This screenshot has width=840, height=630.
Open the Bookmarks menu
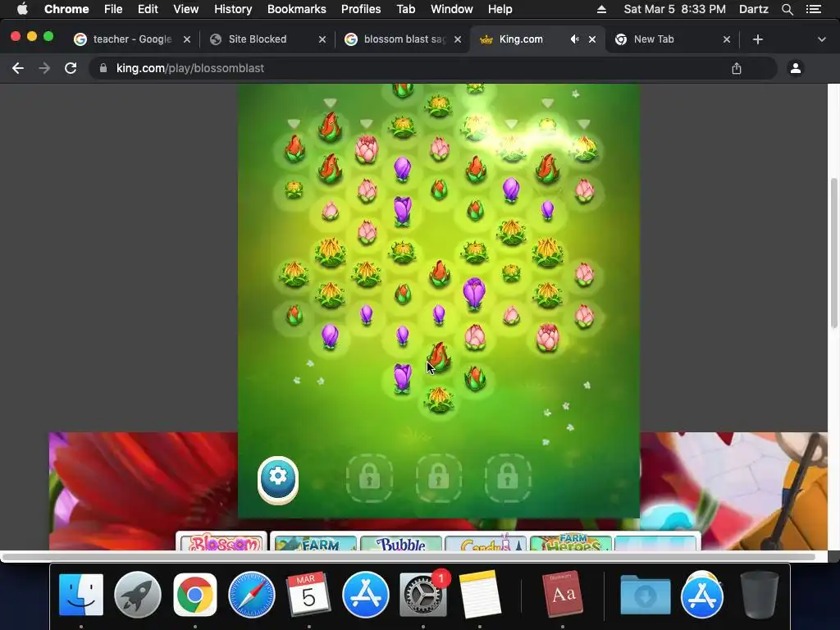click(x=296, y=9)
